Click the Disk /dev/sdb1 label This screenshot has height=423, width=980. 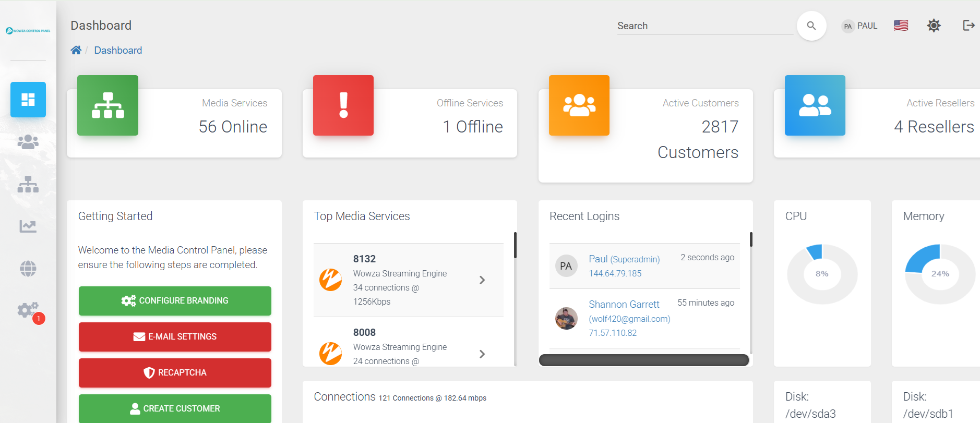point(928,405)
